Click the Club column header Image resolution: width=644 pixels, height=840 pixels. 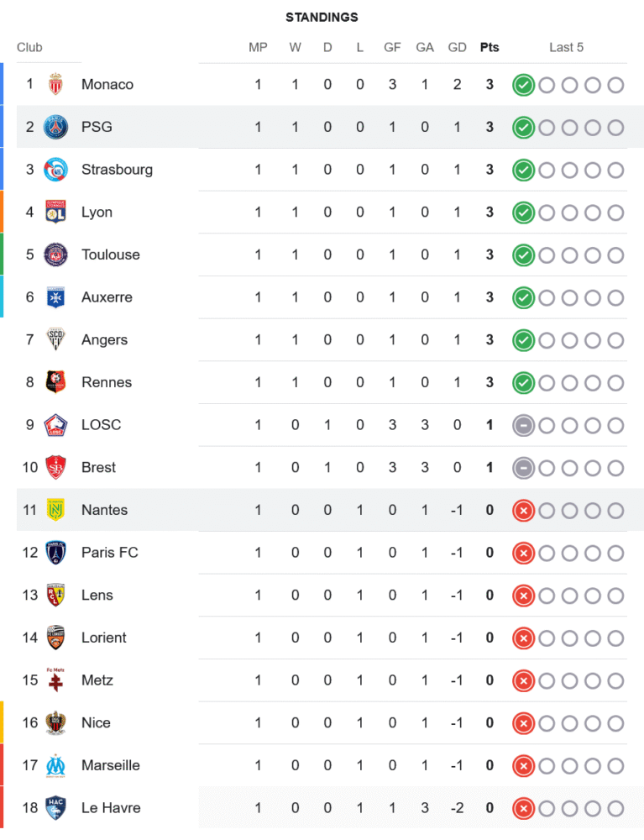pos(29,47)
